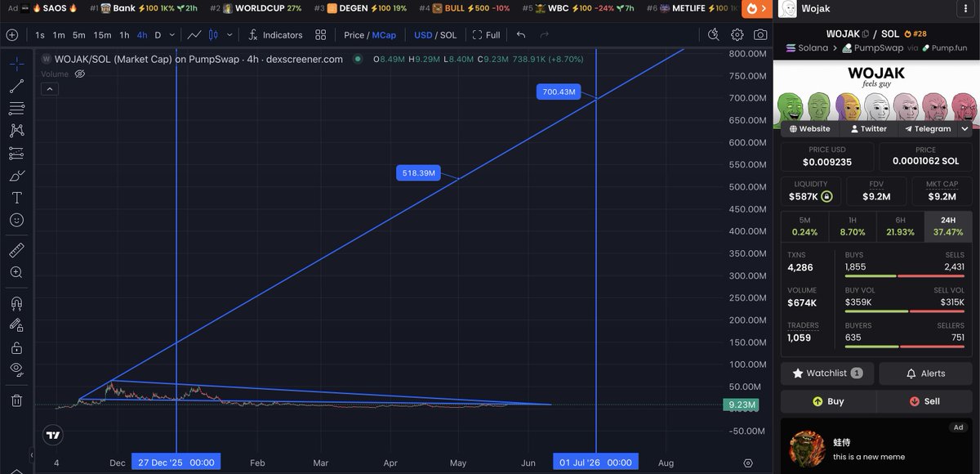Enter Full screen chart mode

(x=487, y=35)
